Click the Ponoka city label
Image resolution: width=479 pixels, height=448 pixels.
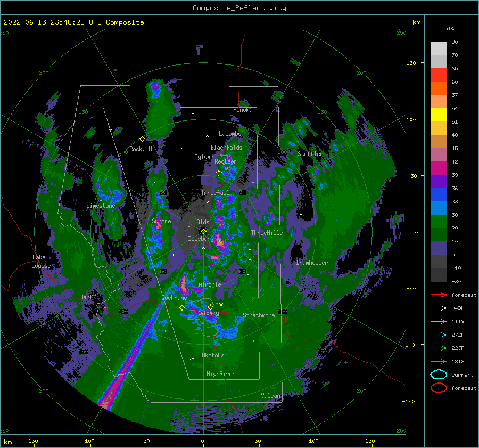pyautogui.click(x=243, y=110)
